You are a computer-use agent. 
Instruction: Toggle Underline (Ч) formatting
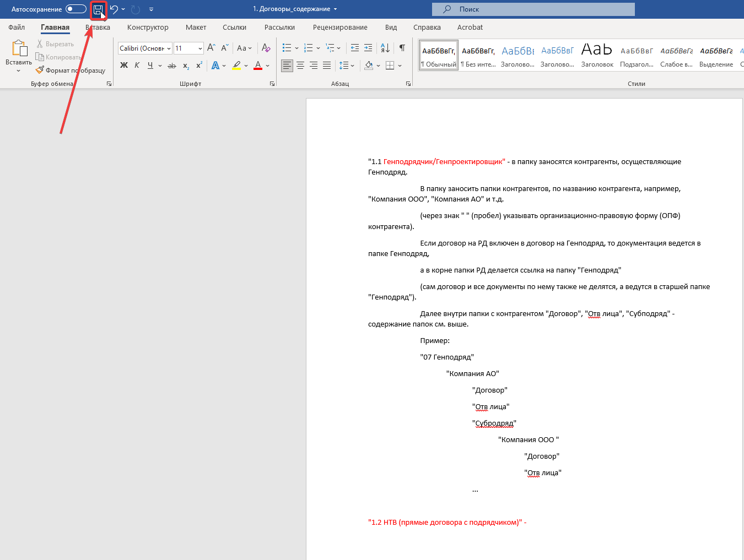click(150, 66)
